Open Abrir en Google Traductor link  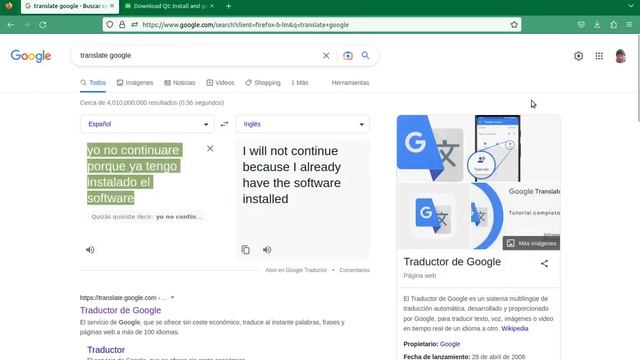(x=296, y=270)
